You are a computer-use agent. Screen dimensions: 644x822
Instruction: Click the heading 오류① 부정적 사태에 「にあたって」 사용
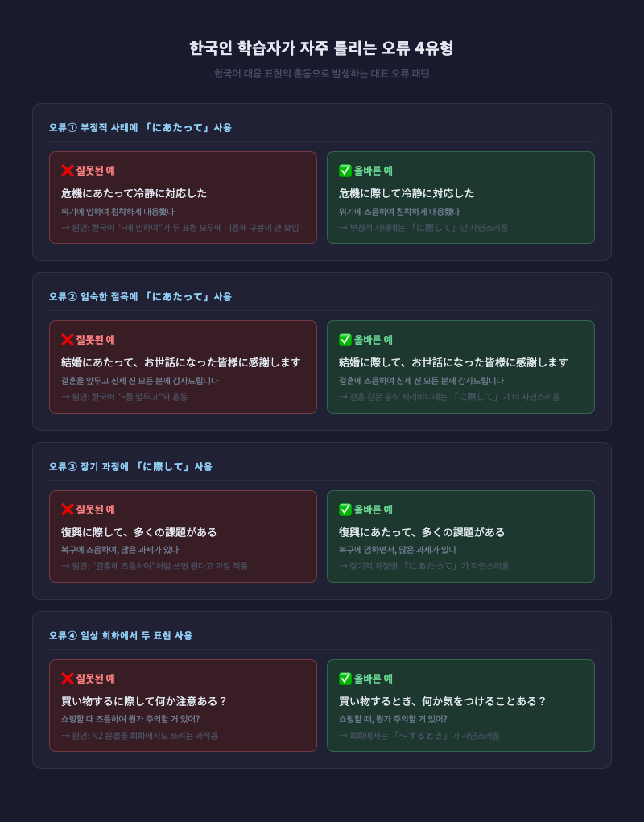140,127
